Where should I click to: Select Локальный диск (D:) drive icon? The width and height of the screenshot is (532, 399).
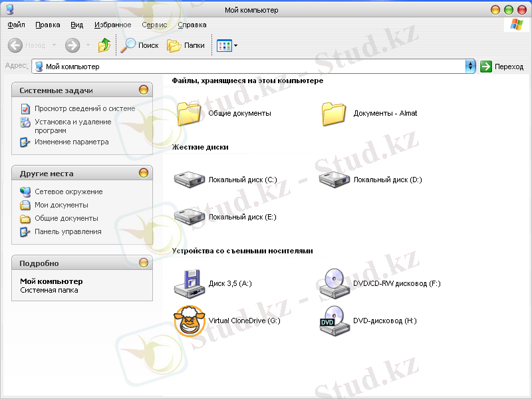[x=334, y=180]
